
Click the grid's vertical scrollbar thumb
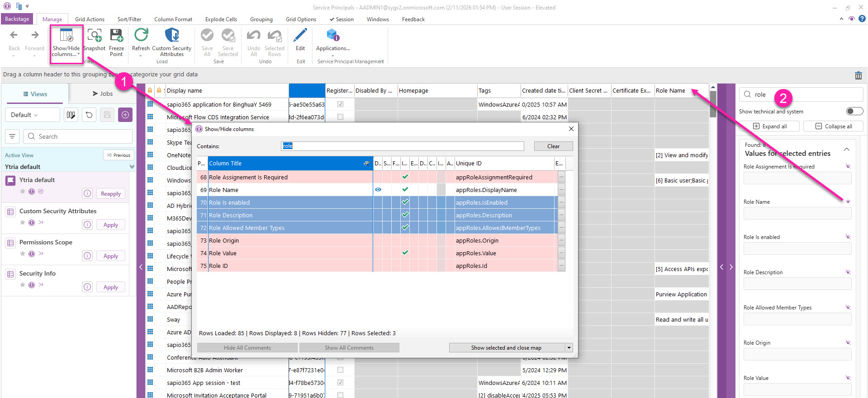[x=713, y=104]
